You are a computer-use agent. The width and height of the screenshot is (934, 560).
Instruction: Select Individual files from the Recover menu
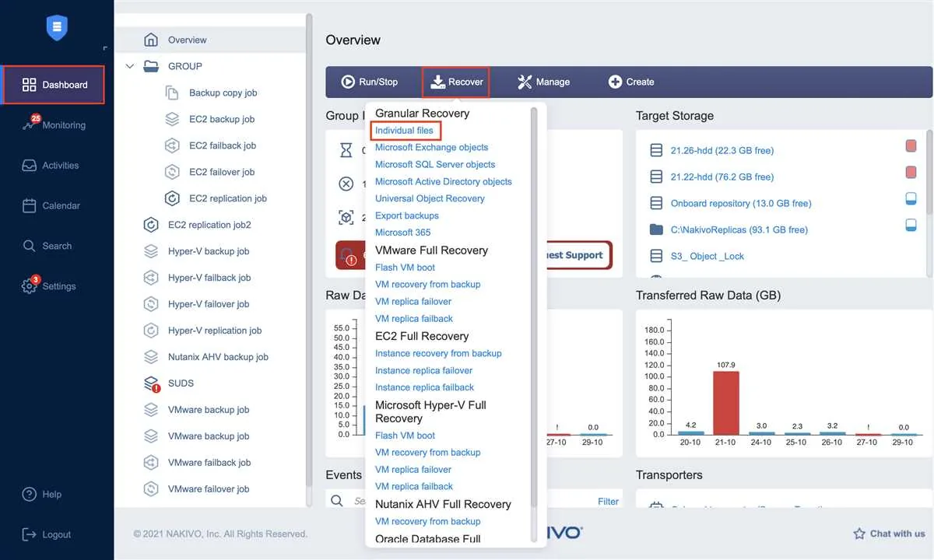pyautogui.click(x=405, y=130)
